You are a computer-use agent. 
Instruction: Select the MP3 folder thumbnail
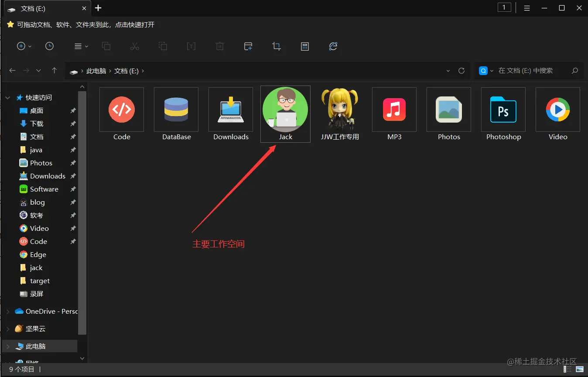coord(394,110)
